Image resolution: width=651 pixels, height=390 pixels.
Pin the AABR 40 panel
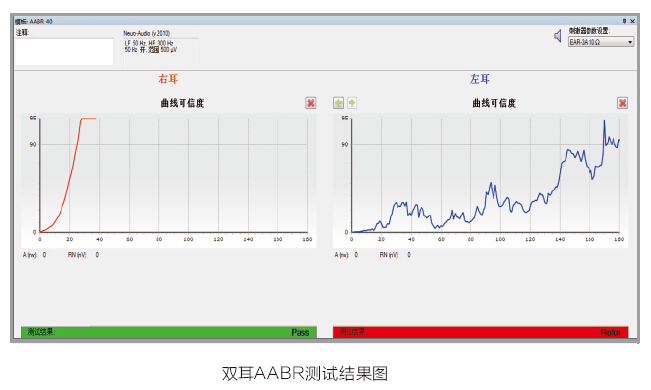pyautogui.click(x=624, y=21)
